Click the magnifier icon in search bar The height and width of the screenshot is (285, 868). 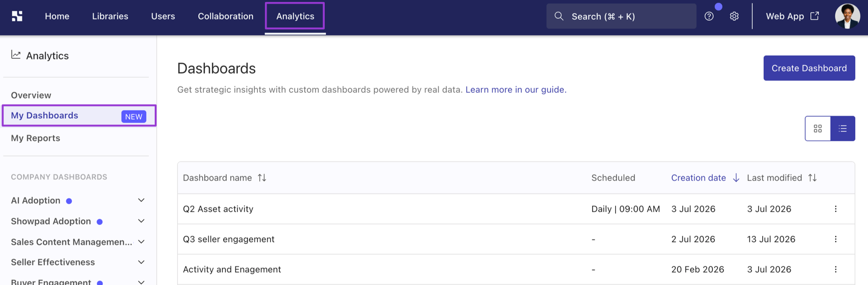(559, 16)
